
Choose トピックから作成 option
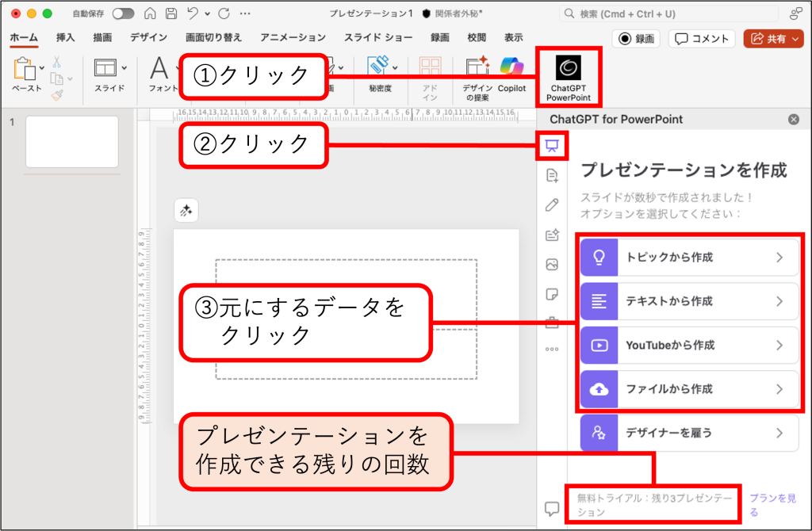click(688, 257)
